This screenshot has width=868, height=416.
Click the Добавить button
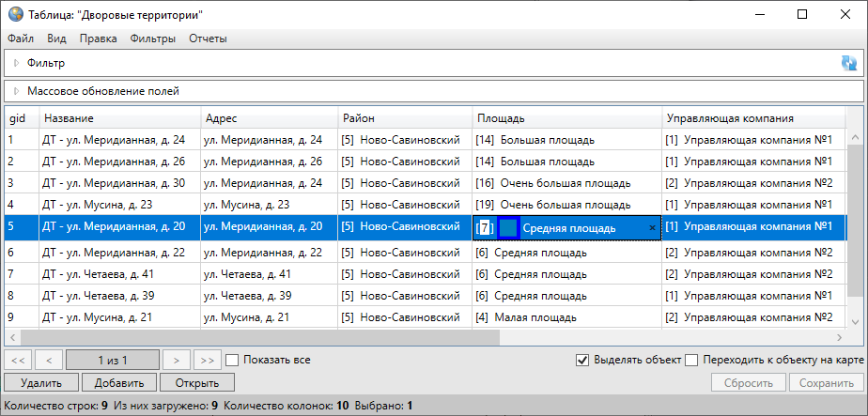click(x=118, y=382)
